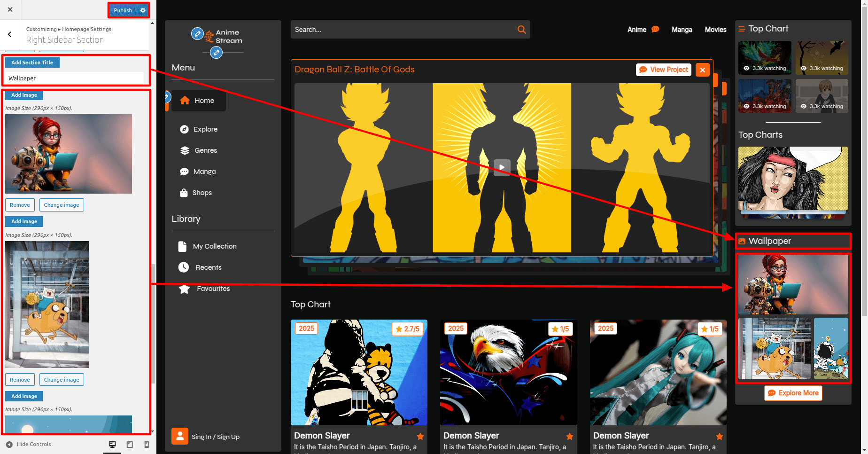Play the Dragon Ball Z video
The width and height of the screenshot is (868, 454).
502,167
